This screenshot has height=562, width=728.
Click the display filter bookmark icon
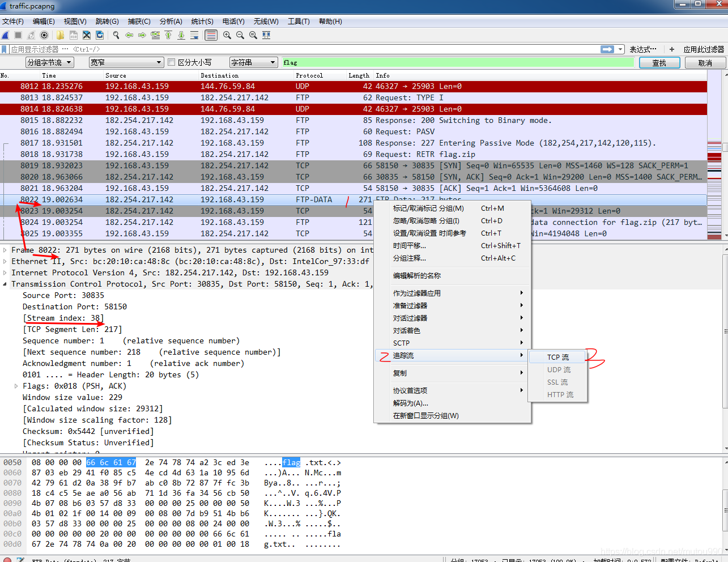pyautogui.click(x=5, y=49)
